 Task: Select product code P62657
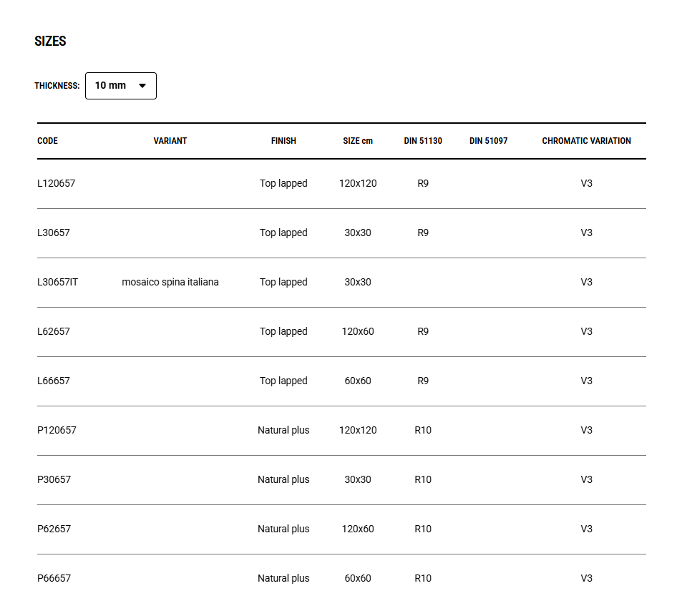click(x=54, y=529)
